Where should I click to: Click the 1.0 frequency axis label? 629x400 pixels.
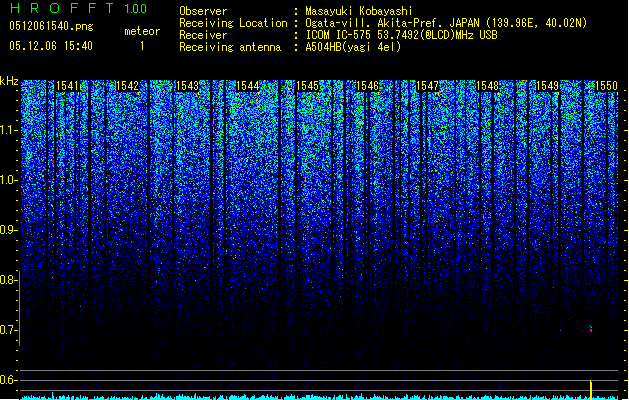[9, 180]
